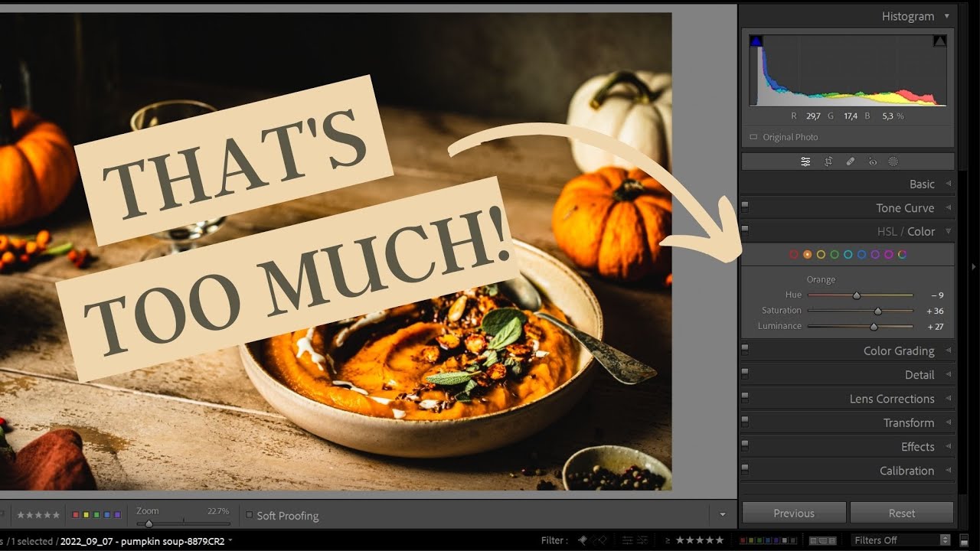The height and width of the screenshot is (551, 980).
Task: Collapse right panel via edge arrow
Action: coord(973,267)
